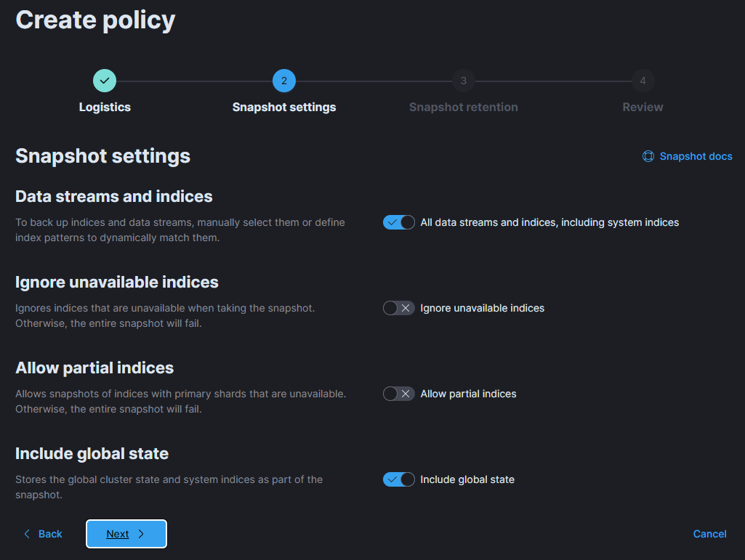Screen dimensions: 745x560
Task: Turn off the Include global state switch
Action: [399, 479]
